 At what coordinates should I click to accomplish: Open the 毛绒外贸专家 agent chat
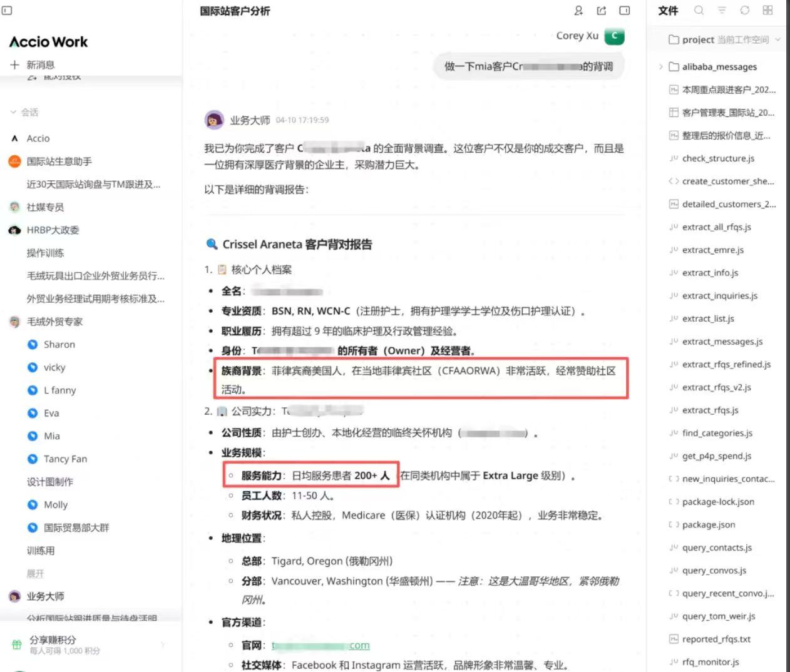click(54, 322)
